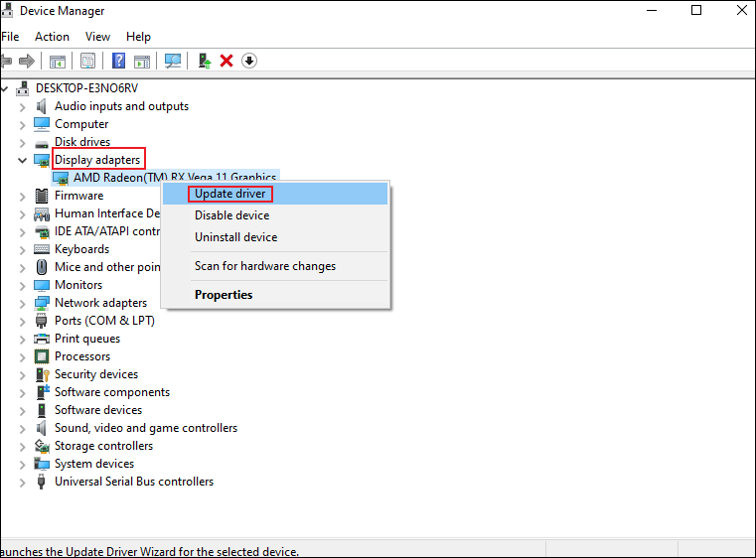
Task: Click the Ports (COM & LPT) icon
Action: click(x=42, y=321)
